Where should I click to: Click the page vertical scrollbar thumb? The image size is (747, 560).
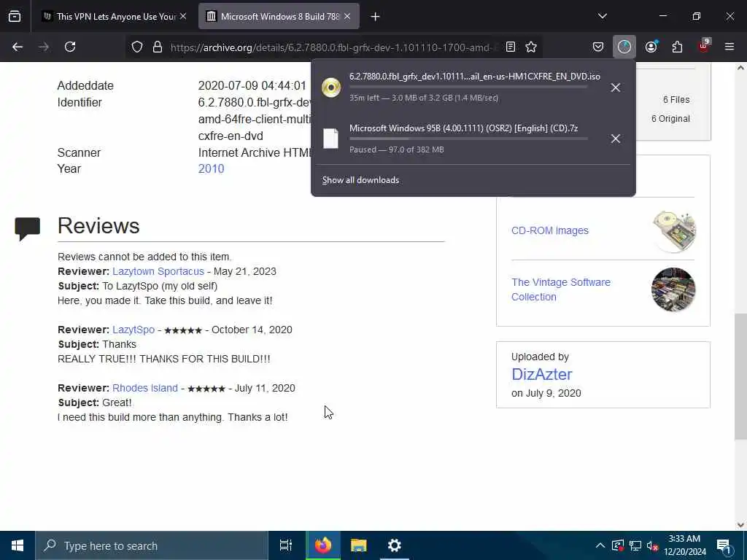pos(740,376)
